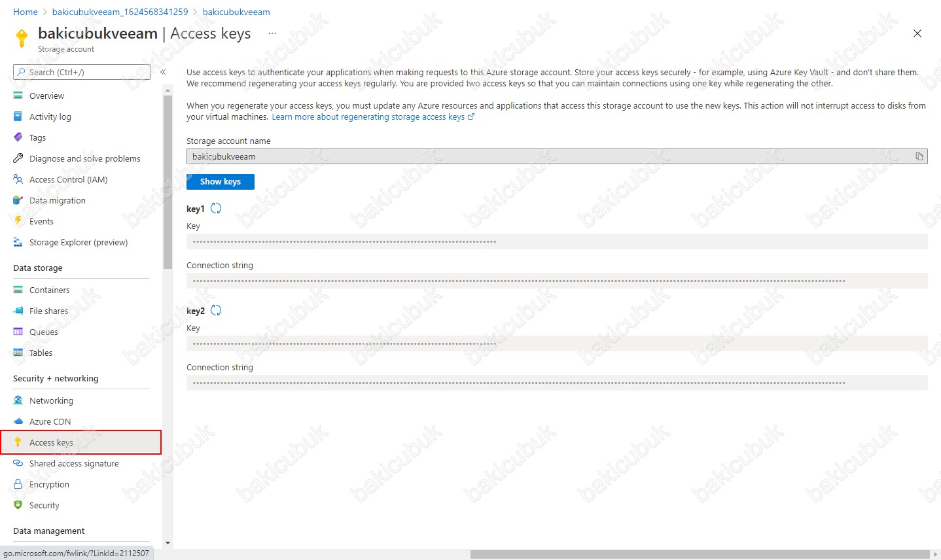Click the key2 Connection string field

pos(557,383)
